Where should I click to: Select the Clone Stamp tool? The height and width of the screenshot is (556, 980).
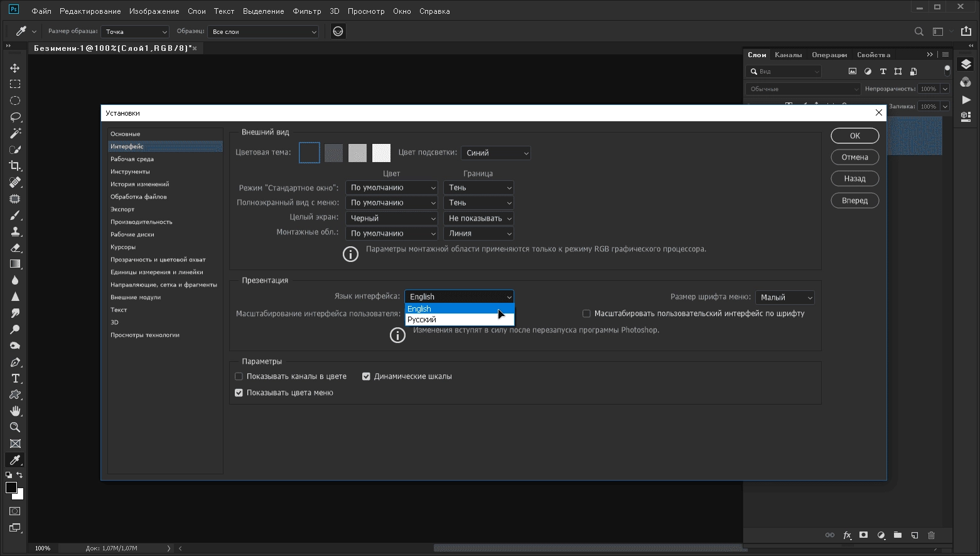[x=15, y=231]
